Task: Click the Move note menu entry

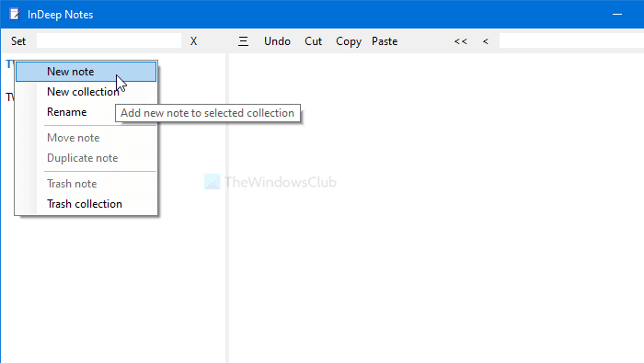Action: [86, 138]
